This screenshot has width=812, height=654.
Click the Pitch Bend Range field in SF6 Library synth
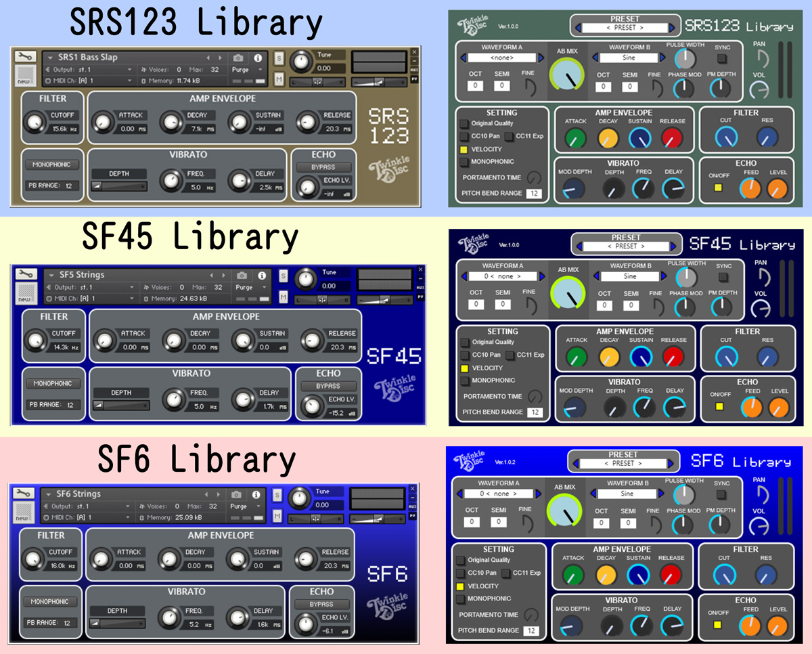(533, 631)
